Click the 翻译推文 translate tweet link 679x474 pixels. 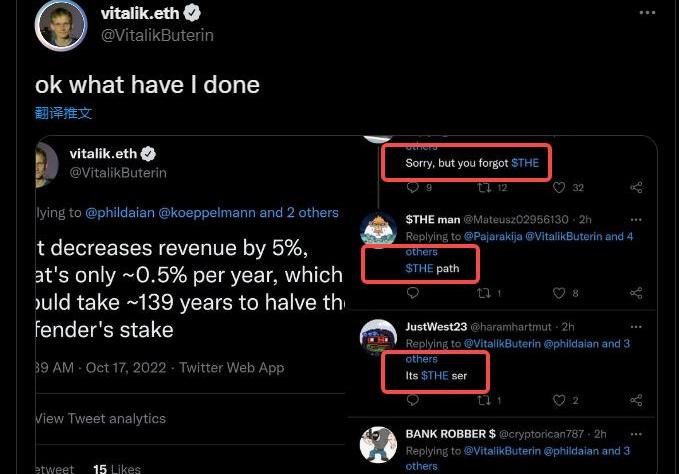click(63, 113)
